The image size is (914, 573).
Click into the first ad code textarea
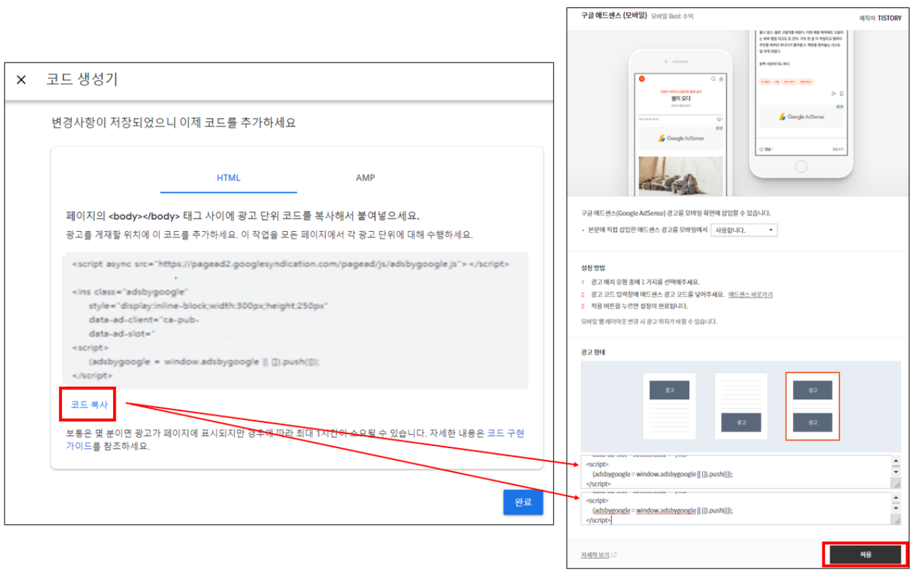[736, 472]
